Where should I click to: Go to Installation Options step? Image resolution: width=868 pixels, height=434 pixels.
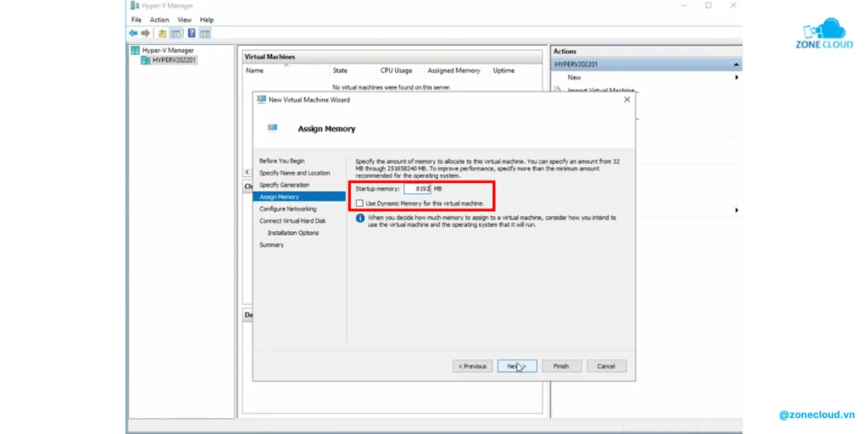click(x=293, y=233)
